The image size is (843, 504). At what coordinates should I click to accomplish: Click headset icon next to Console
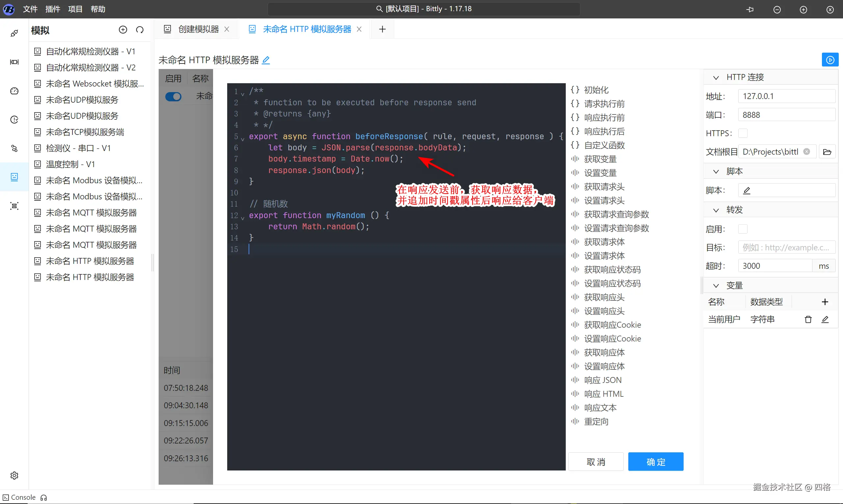43,497
